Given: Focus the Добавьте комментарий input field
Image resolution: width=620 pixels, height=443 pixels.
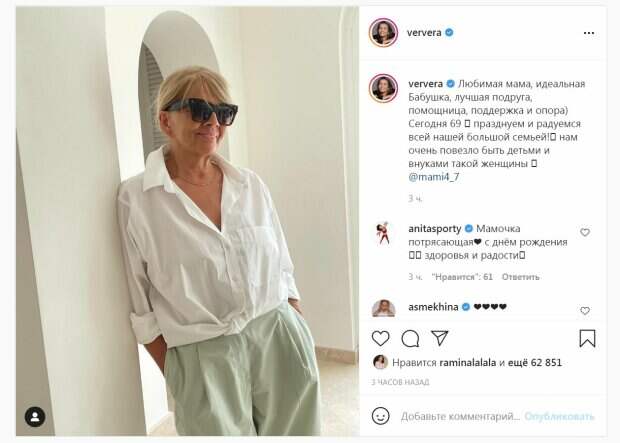Looking at the screenshot, I should coord(460,416).
